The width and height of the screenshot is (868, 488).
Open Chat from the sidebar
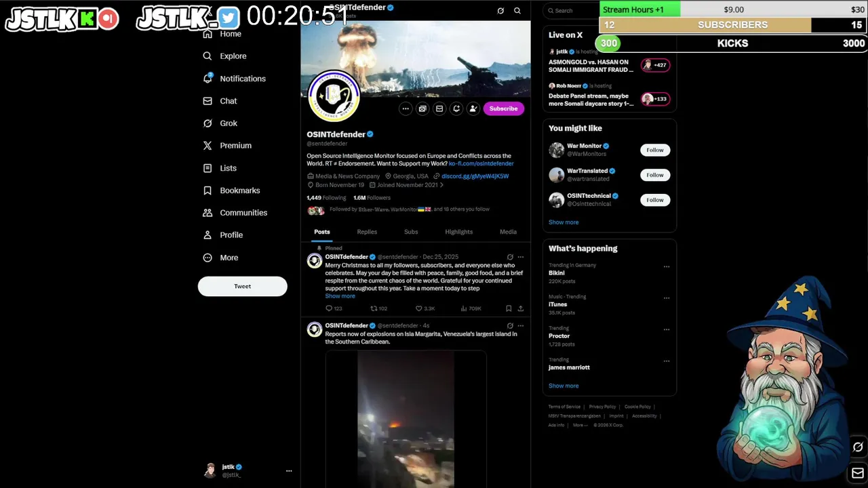coord(220,101)
